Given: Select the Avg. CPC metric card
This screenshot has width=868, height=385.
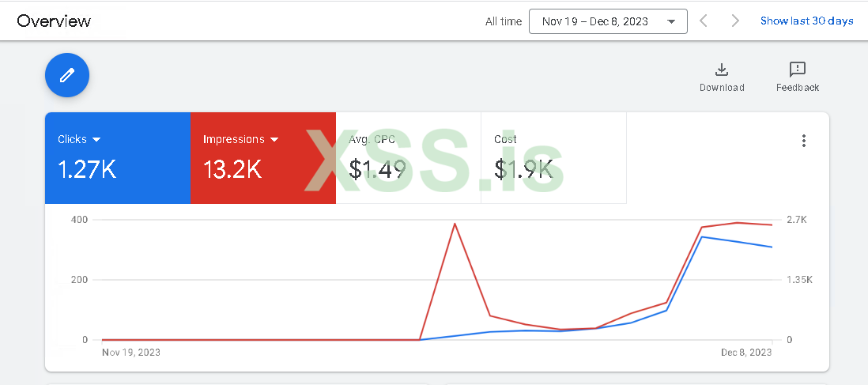Looking at the screenshot, I should click(408, 158).
